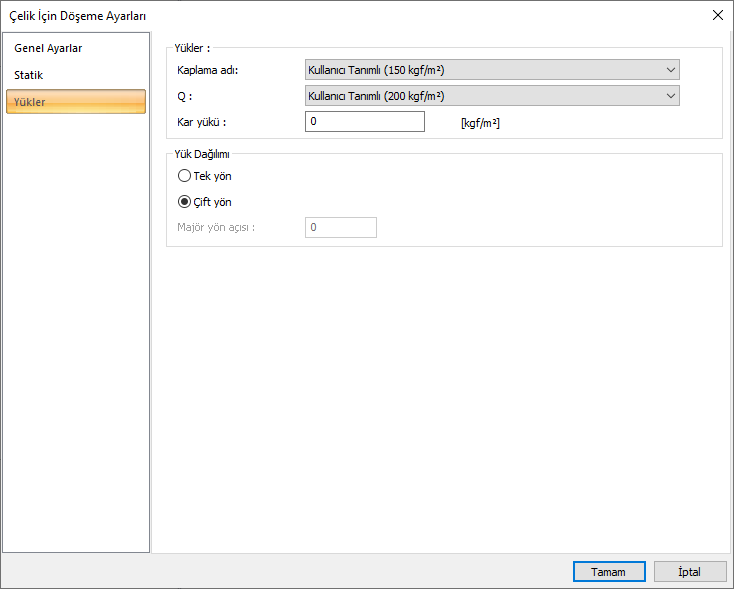Click the arrow of the 200 kgf/m² dropdown
Image resolution: width=734 pixels, height=589 pixels.
[669, 96]
